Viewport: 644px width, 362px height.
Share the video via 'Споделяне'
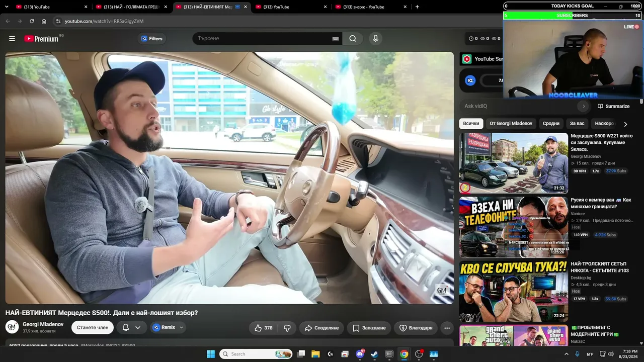point(321,328)
